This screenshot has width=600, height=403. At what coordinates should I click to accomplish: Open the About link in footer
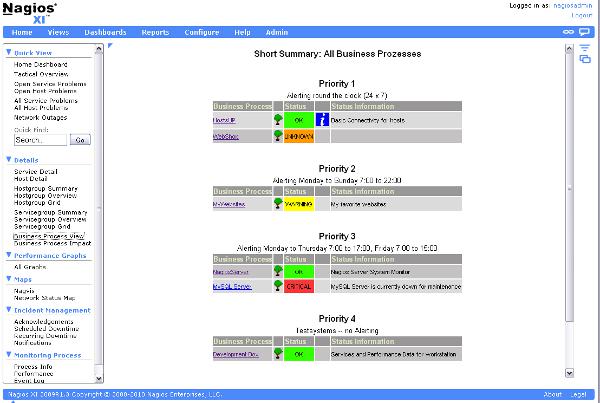point(553,394)
